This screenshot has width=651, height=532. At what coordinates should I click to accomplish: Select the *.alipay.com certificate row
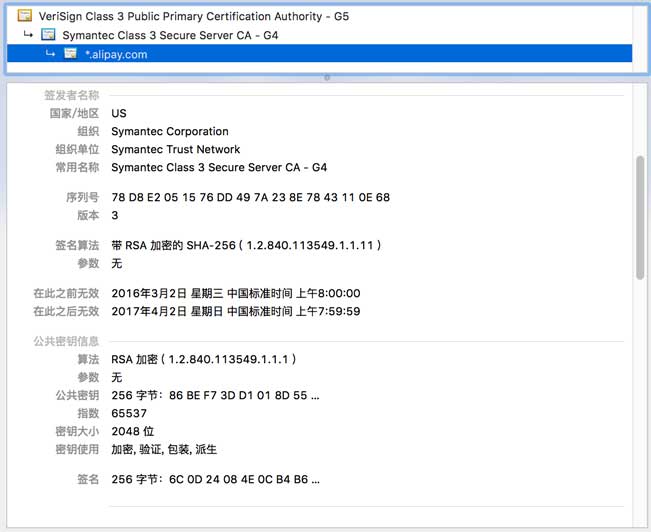pyautogui.click(x=319, y=54)
